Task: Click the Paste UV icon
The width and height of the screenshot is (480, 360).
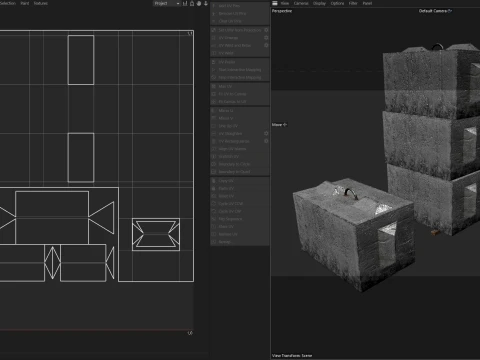Action: (x=214, y=188)
